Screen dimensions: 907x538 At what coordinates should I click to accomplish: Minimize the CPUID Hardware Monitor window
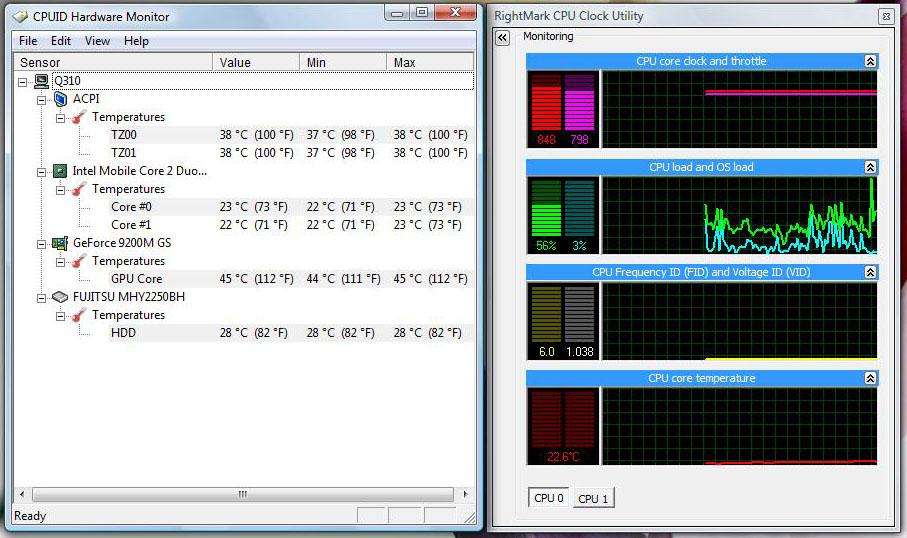[x=397, y=13]
